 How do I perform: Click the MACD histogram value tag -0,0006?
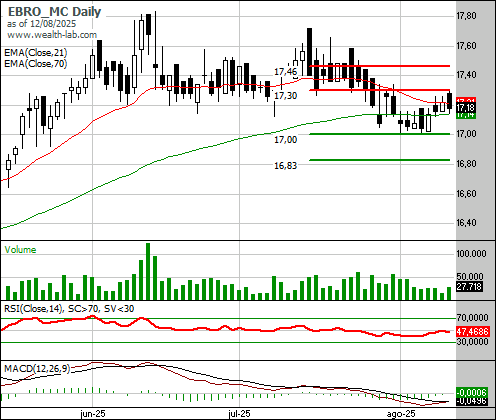point(471,392)
